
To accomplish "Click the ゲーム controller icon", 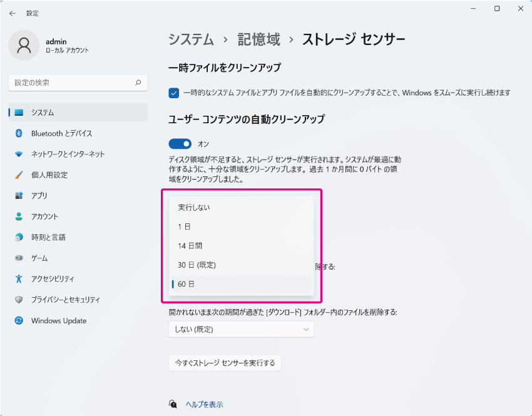I will [x=19, y=258].
